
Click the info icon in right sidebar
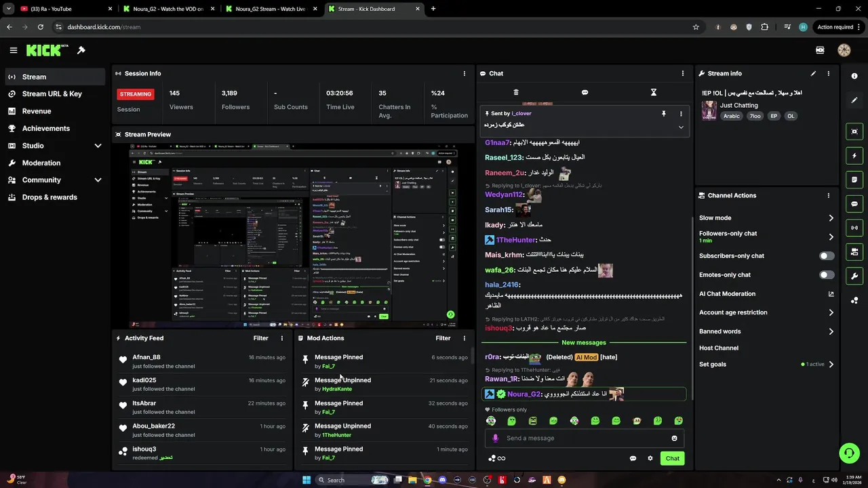tap(854, 76)
